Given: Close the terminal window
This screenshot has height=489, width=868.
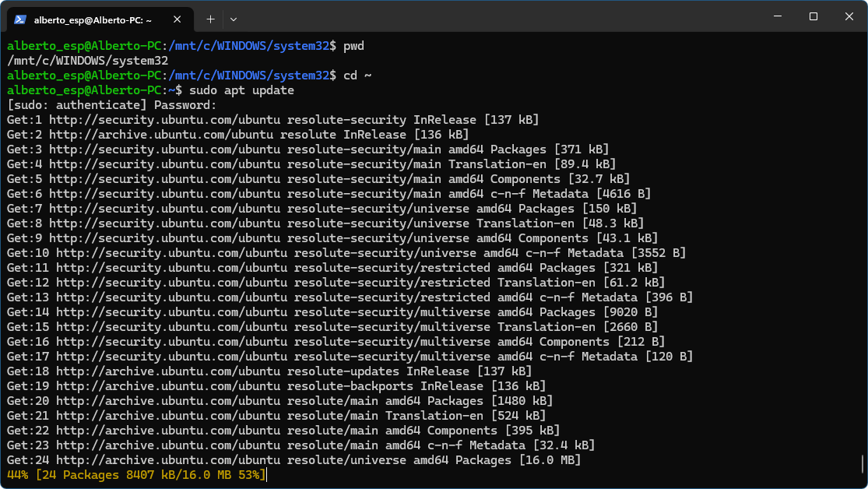Looking at the screenshot, I should [849, 16].
